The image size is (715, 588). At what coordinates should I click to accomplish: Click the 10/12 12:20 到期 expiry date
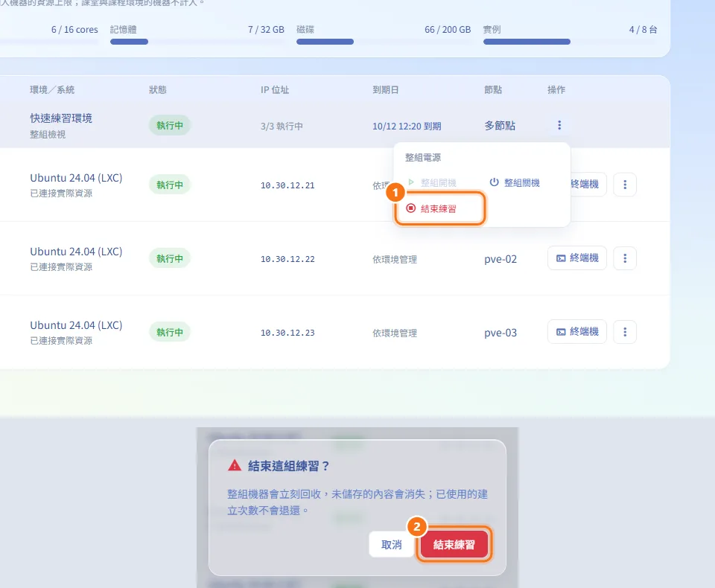407,127
